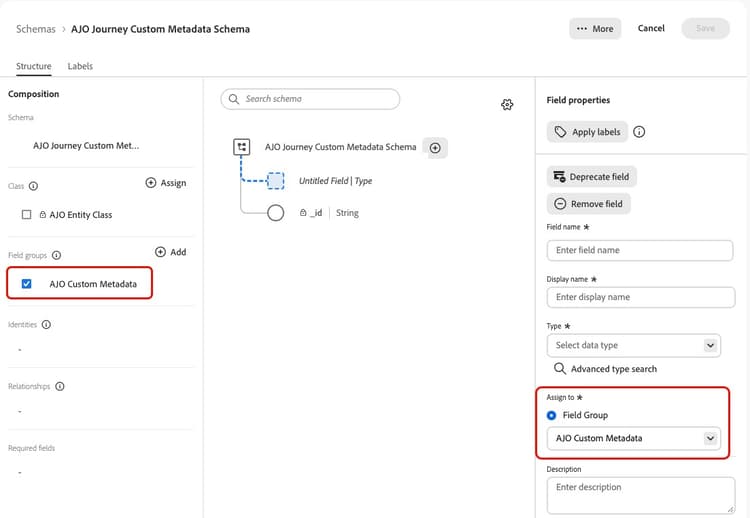Click the info icon beside Class
750x518 pixels.
click(33, 186)
